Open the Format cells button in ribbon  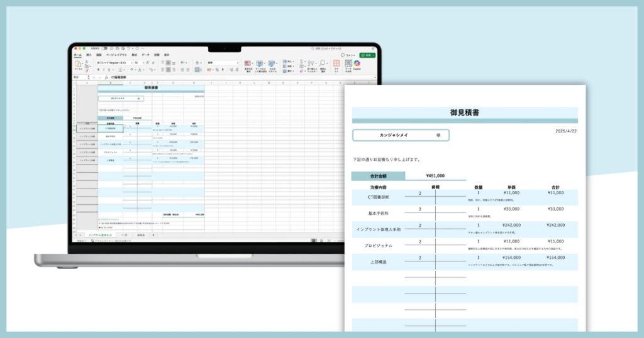(288, 72)
